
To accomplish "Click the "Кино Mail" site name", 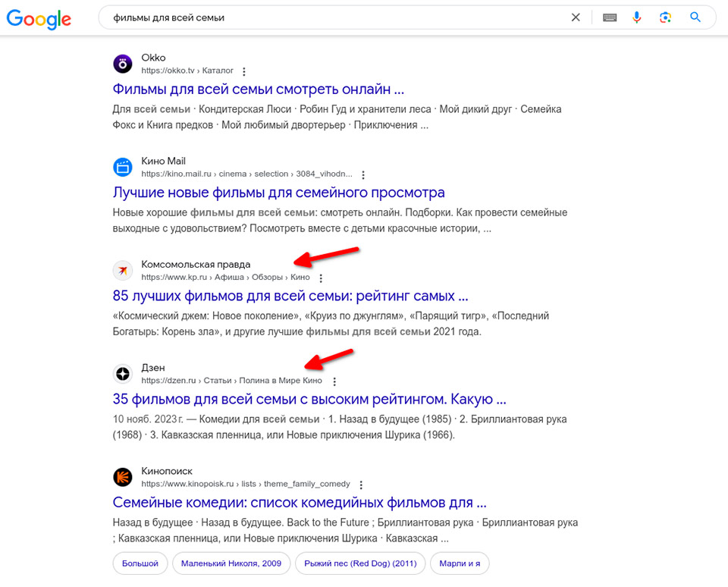I will coord(164,161).
